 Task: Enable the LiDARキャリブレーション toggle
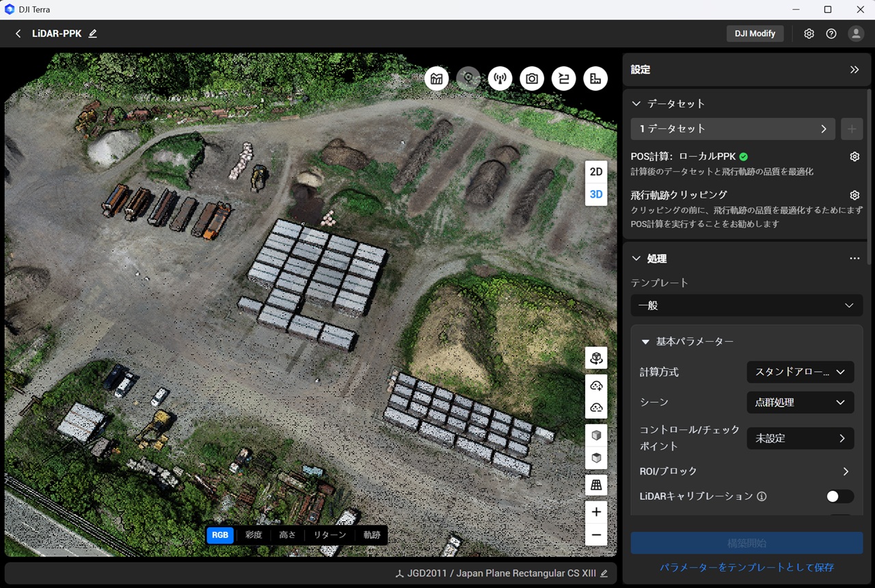[x=839, y=496]
